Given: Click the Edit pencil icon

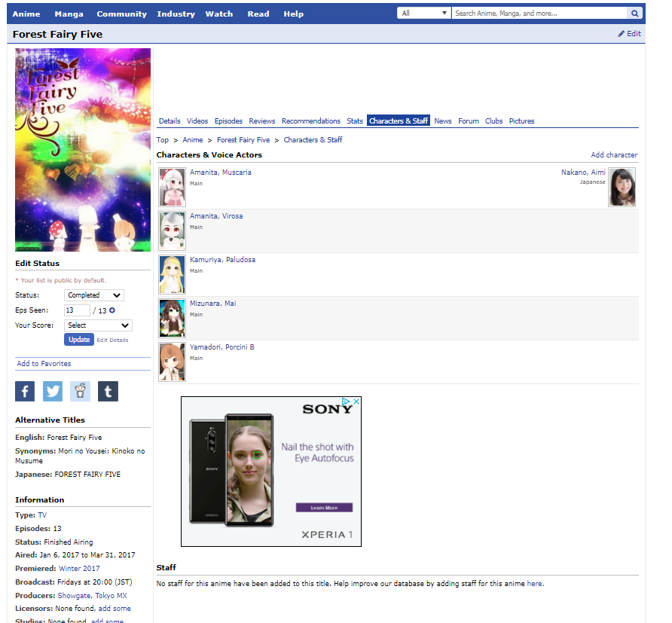Looking at the screenshot, I should (x=621, y=34).
